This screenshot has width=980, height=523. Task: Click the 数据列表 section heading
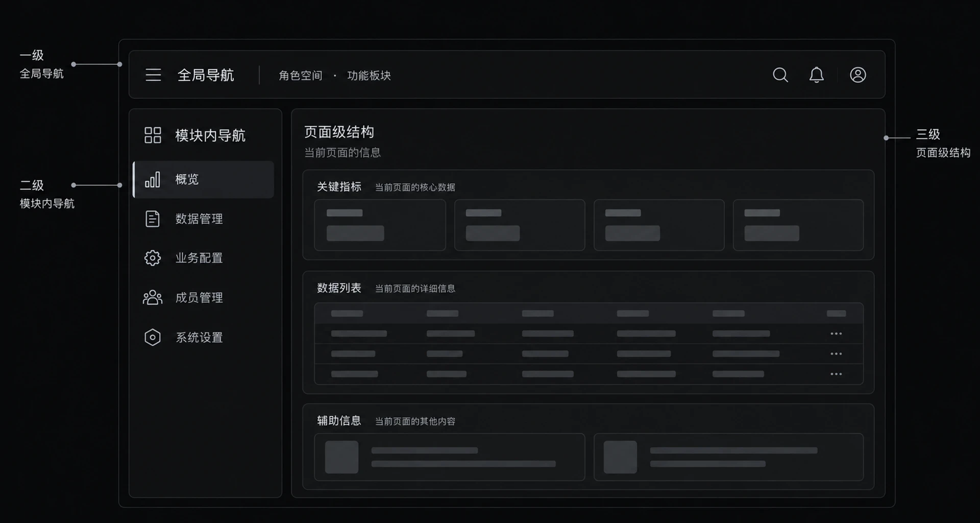(x=339, y=288)
